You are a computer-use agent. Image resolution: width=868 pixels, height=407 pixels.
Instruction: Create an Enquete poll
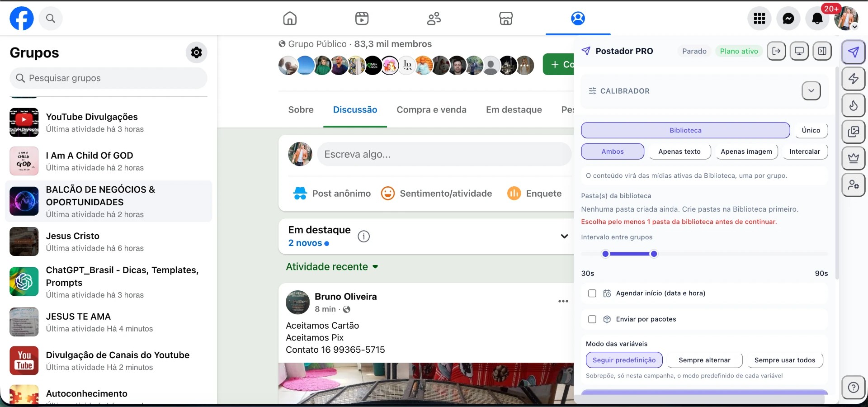[x=534, y=194]
